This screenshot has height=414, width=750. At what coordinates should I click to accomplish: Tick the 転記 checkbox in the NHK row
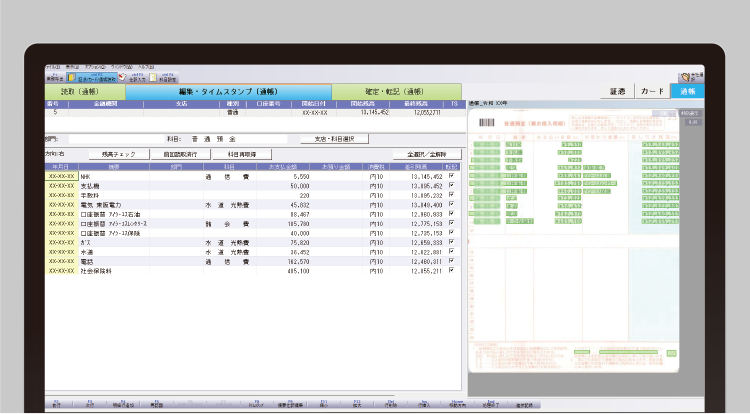(x=452, y=176)
